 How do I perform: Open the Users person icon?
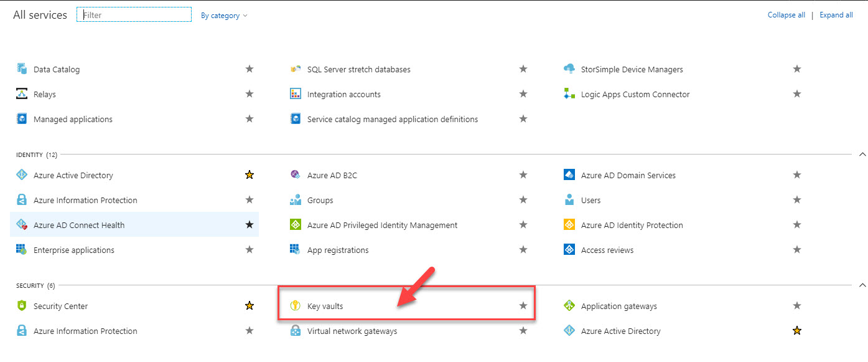tap(569, 200)
